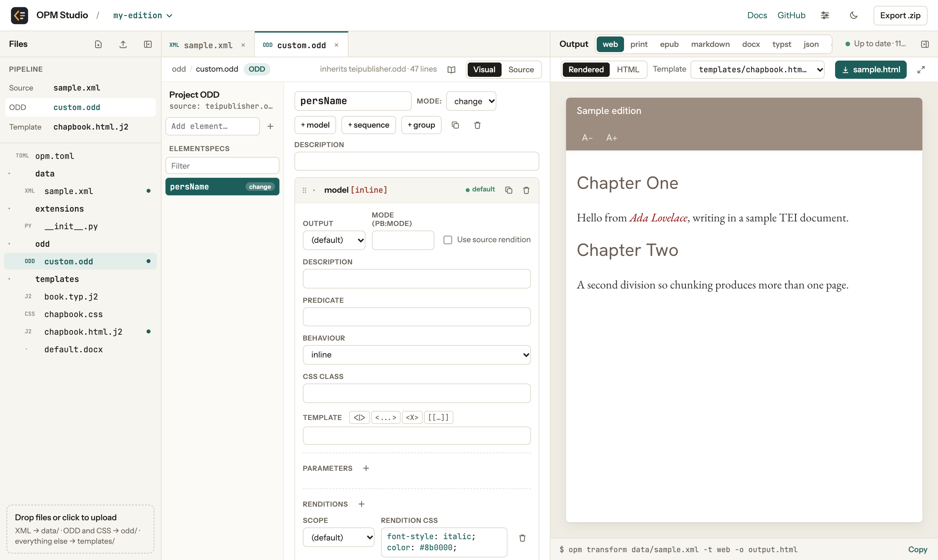Open the GitHub link
This screenshot has width=938, height=560.
(791, 16)
